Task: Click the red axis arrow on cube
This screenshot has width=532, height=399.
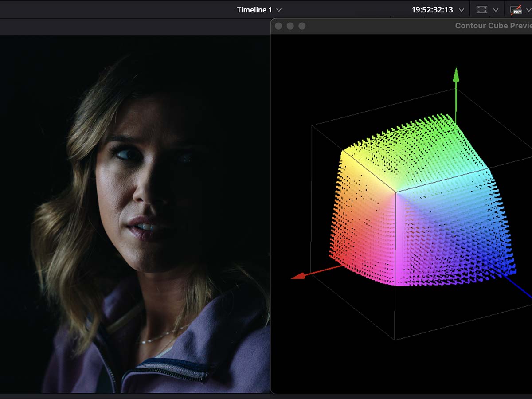Action: [x=299, y=276]
